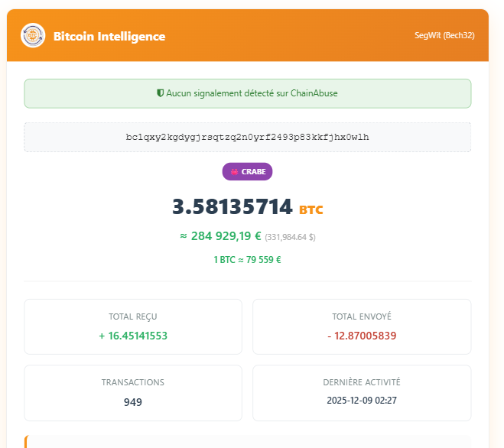Click the purple CRABE badge

(x=247, y=172)
